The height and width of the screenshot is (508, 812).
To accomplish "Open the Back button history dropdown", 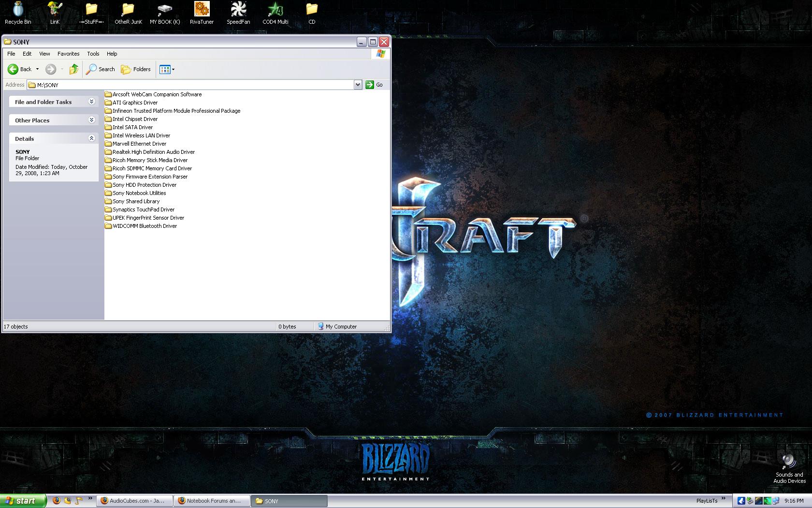I will pyautogui.click(x=37, y=69).
